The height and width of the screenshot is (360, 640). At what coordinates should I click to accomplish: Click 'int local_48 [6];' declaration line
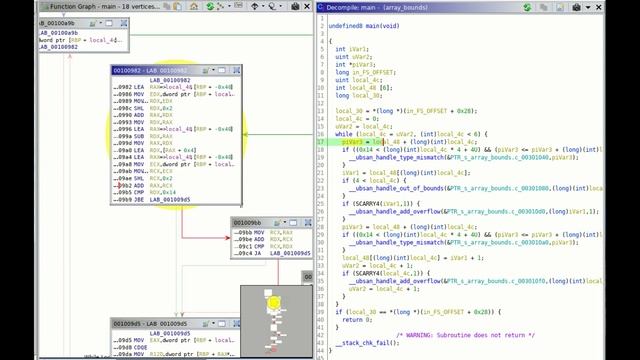click(x=364, y=88)
